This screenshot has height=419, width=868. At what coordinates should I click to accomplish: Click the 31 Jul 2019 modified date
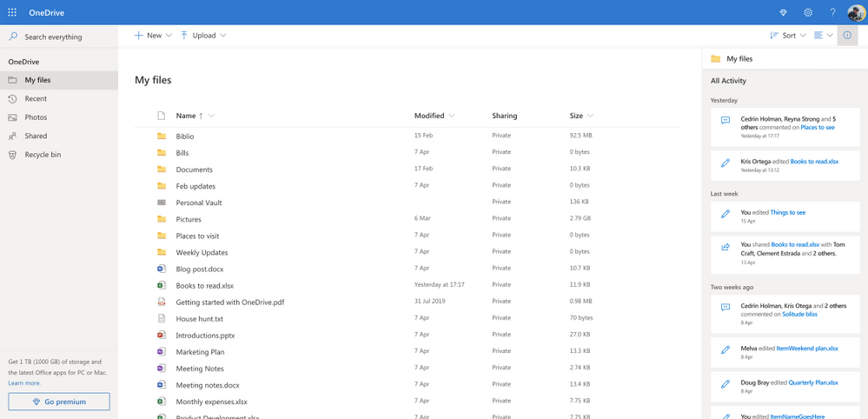coord(430,302)
